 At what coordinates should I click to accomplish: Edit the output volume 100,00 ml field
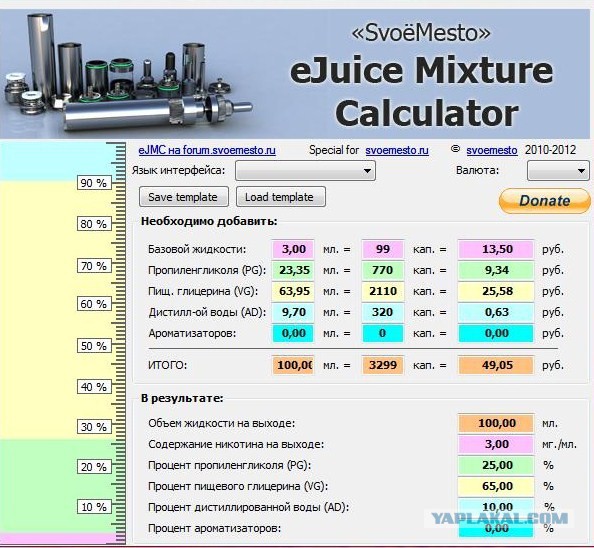coord(496,423)
